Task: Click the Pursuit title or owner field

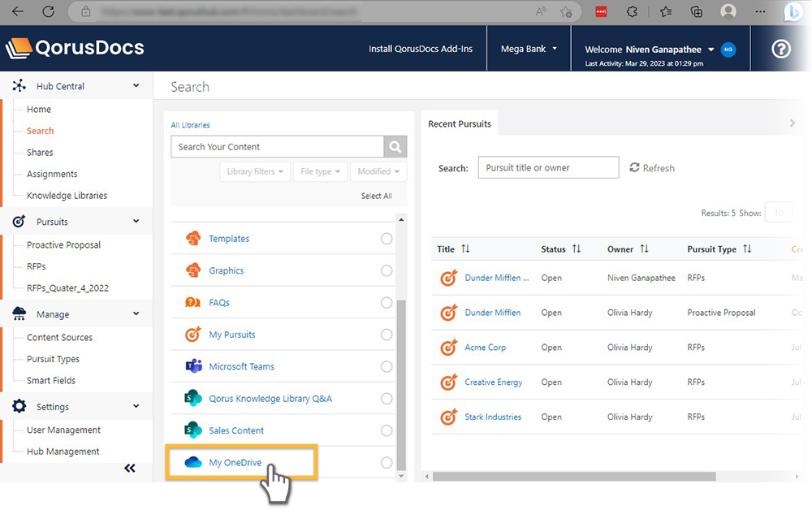Action: 548,168
